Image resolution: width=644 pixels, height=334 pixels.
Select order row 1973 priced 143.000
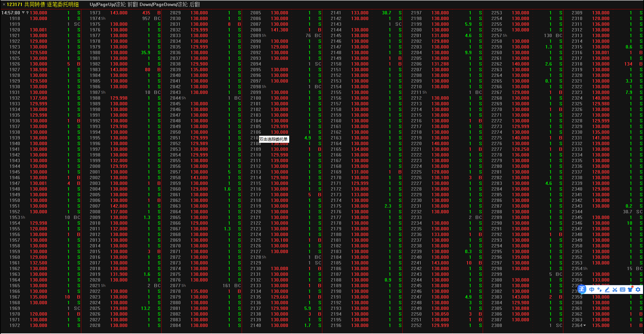tap(118, 13)
